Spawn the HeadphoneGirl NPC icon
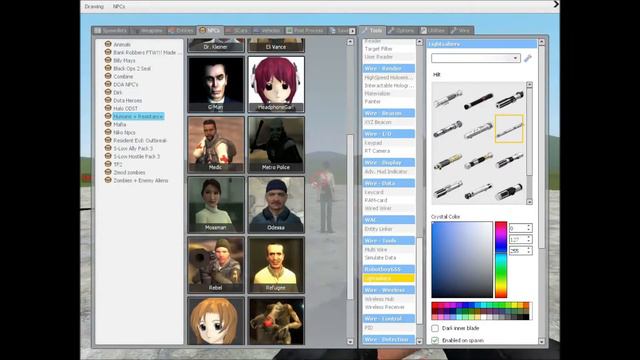Image resolution: width=640 pixels, height=360 pixels. (276, 84)
